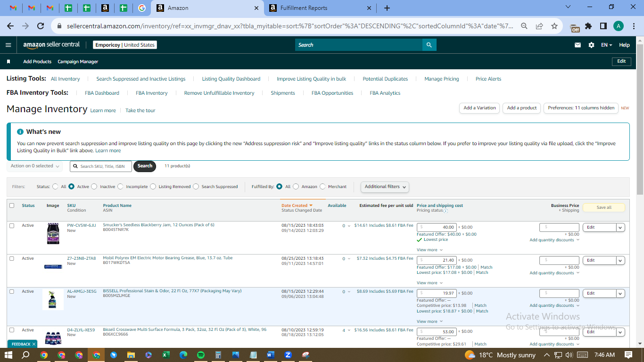Screen dimensions: 644x362
Task: Open the EN language dropdown
Action: click(606, 45)
